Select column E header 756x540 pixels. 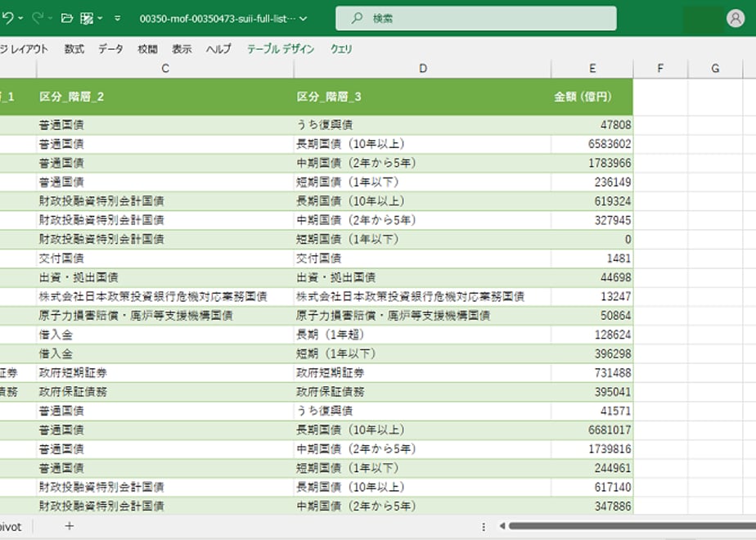592,69
